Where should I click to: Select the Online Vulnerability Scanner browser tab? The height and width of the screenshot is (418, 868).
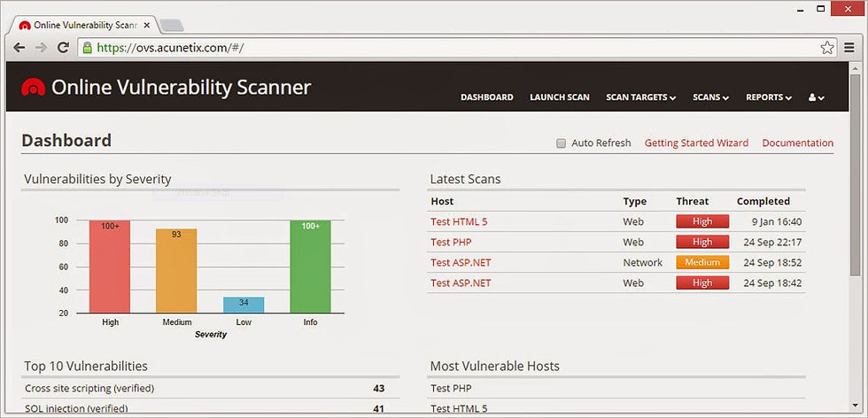(x=85, y=26)
